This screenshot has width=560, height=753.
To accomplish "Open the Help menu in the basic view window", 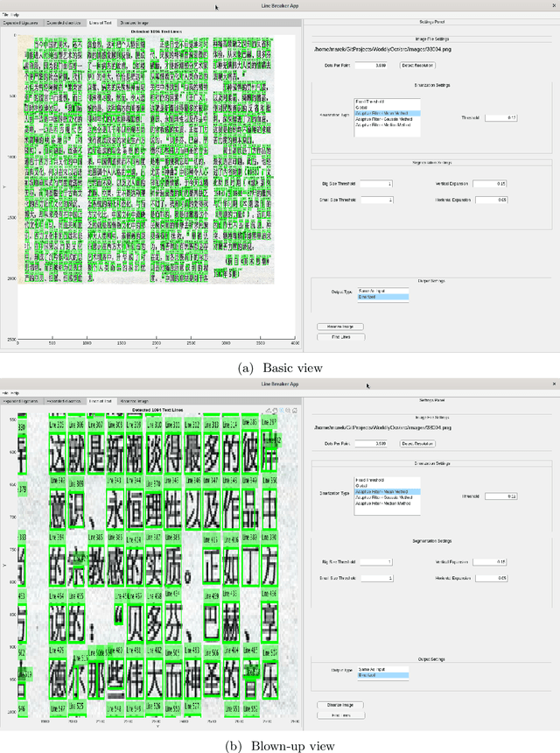I will pyautogui.click(x=15, y=15).
